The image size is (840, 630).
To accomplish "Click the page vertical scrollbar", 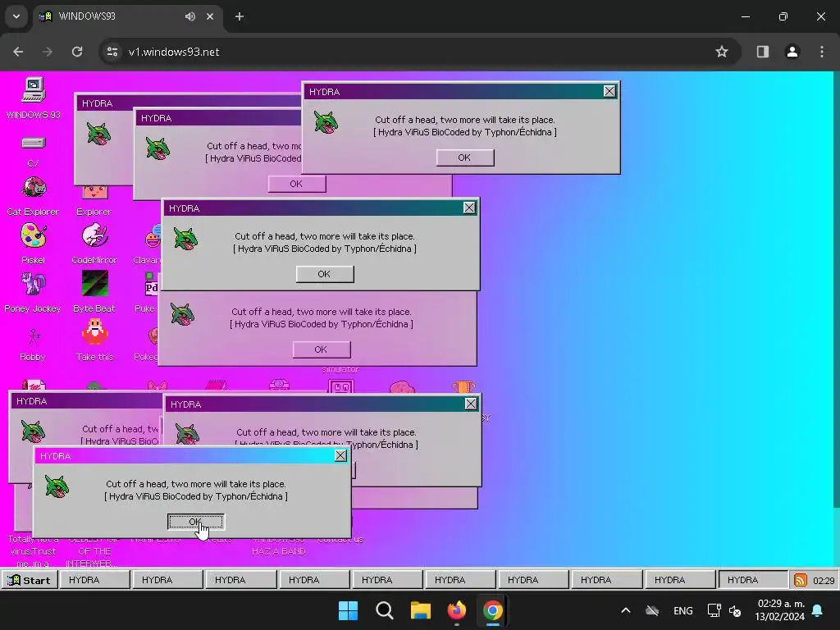I will click(x=836, y=290).
